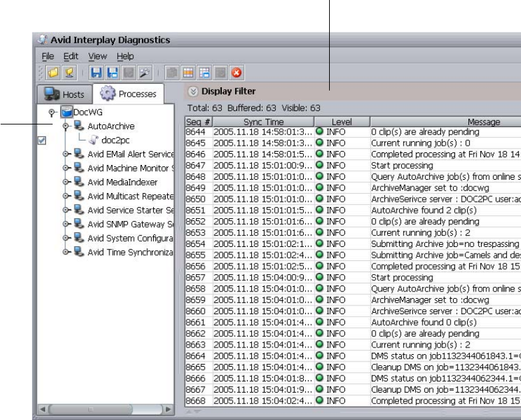The image size is (521, 420).
Task: Collapse the DocWG tree root node
Action: tap(52, 113)
